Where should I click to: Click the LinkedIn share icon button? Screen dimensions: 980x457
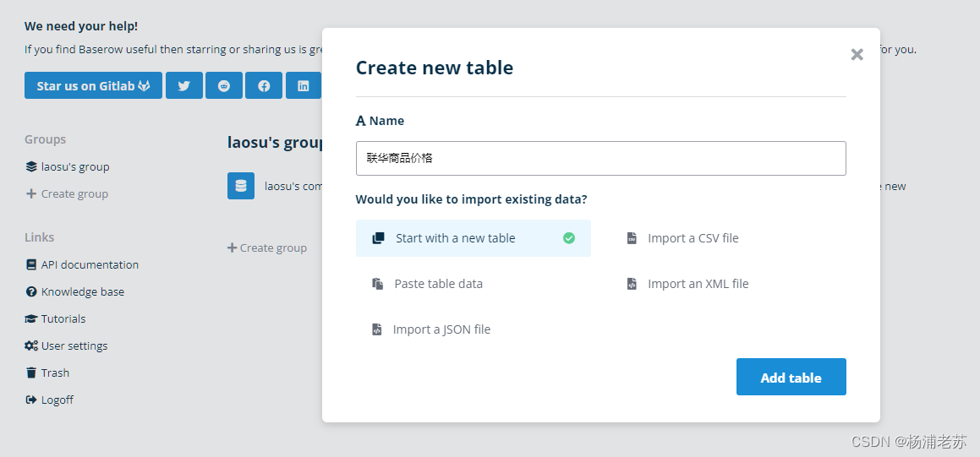tap(304, 85)
